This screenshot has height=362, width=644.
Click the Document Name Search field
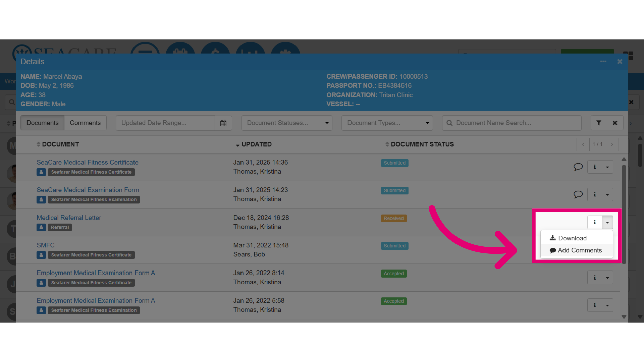(512, 123)
